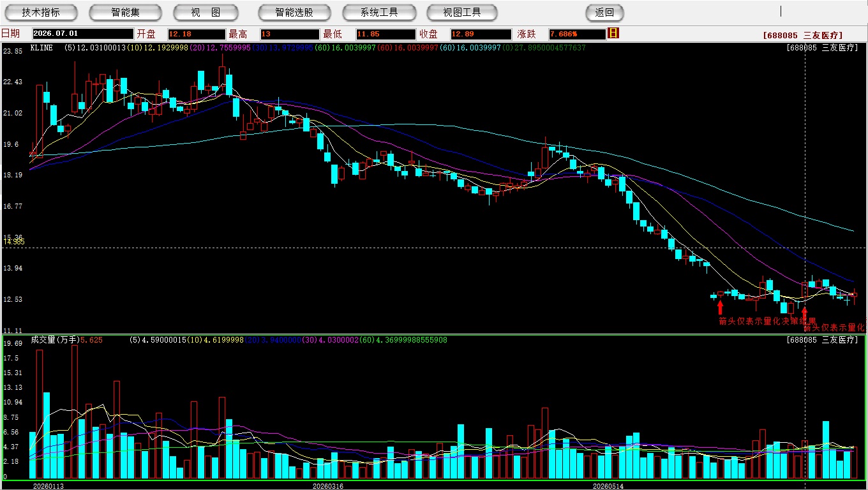Viewport: 868px width, 490px height.
Task: Open 系统工具 in the top bar
Action: pyautogui.click(x=379, y=12)
